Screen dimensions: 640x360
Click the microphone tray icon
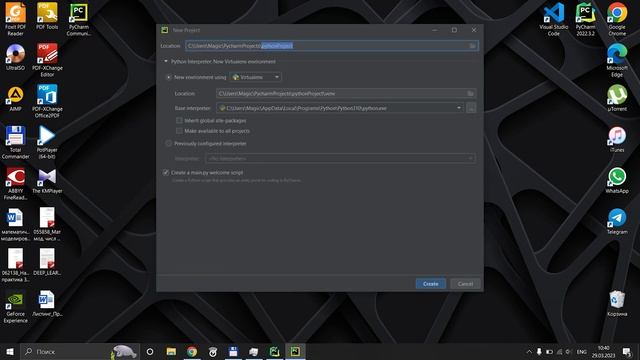[539, 351]
